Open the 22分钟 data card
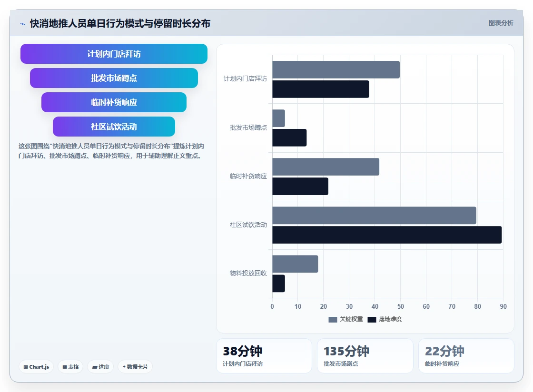 coord(466,356)
